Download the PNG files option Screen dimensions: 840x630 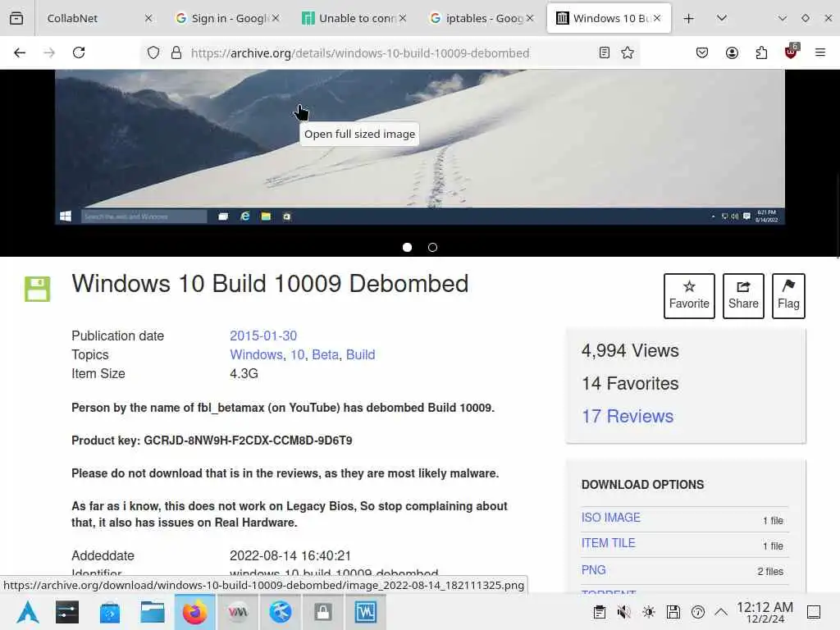pyautogui.click(x=594, y=570)
